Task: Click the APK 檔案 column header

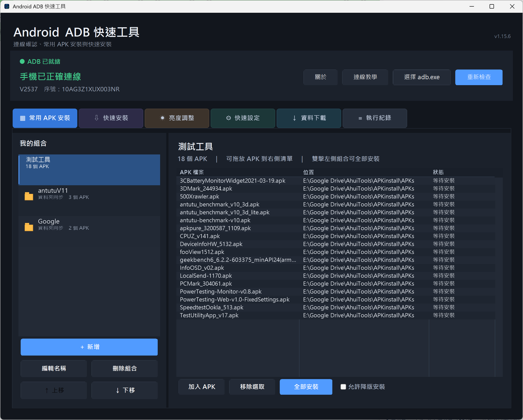Action: [x=238, y=172]
